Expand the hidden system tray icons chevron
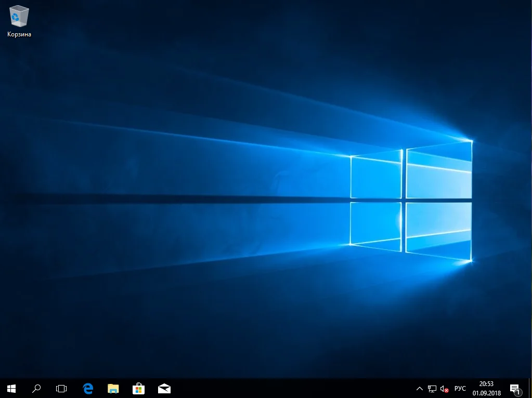The height and width of the screenshot is (398, 532). click(x=420, y=389)
